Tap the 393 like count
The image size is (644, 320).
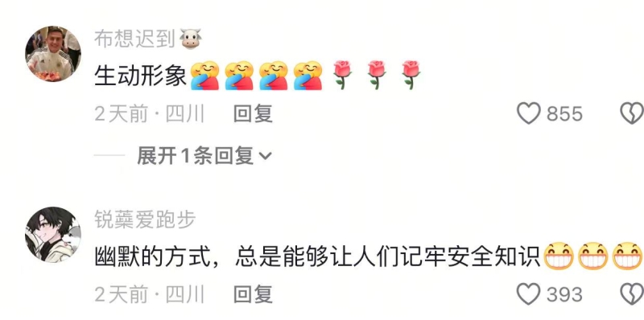pos(565,294)
